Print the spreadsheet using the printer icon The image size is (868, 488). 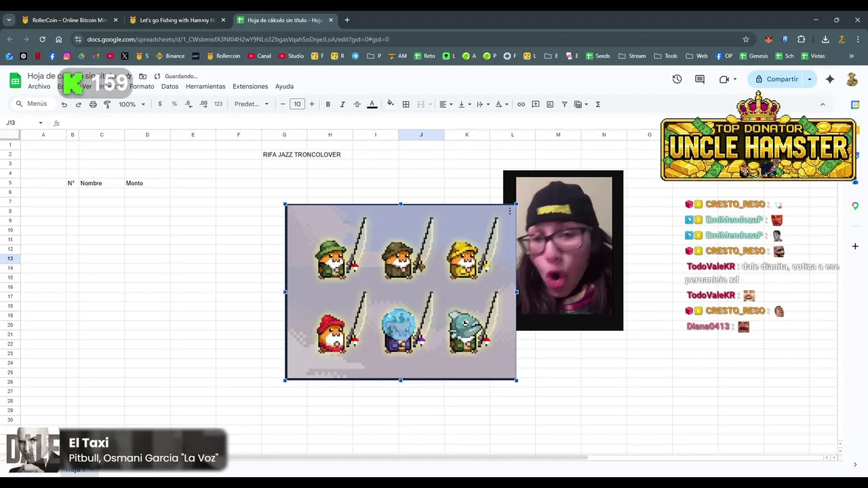tap(93, 104)
